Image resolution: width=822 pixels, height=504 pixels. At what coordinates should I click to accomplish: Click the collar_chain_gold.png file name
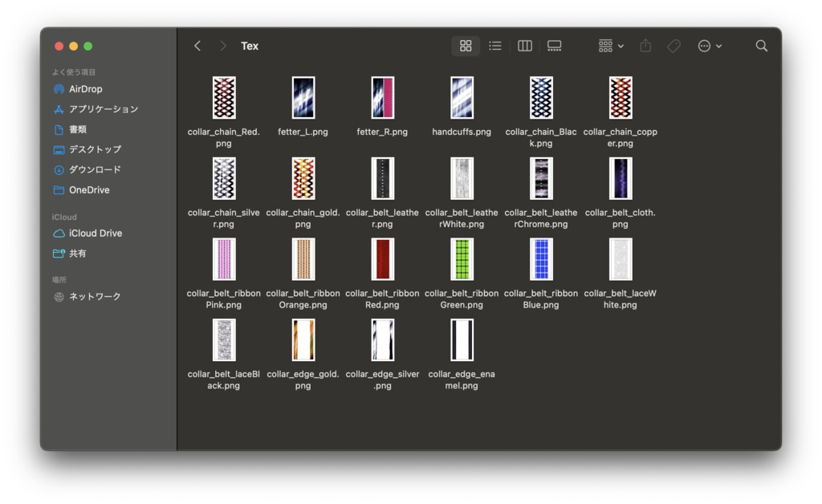click(x=303, y=218)
